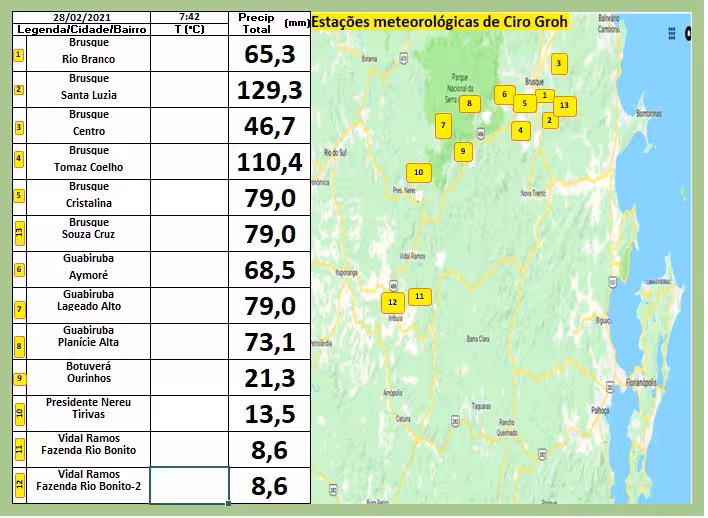Select legend badge 9 beside Botuverá Ourinhos
708x518 pixels.
18,378
